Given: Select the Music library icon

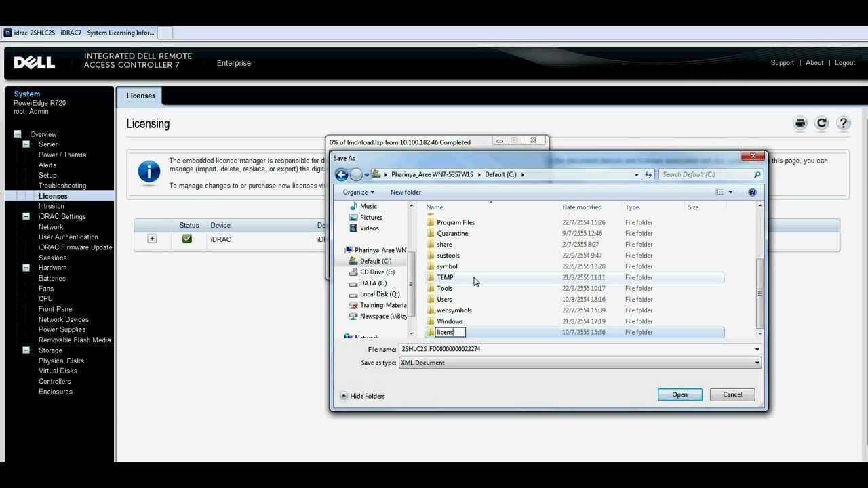Looking at the screenshot, I should 353,206.
